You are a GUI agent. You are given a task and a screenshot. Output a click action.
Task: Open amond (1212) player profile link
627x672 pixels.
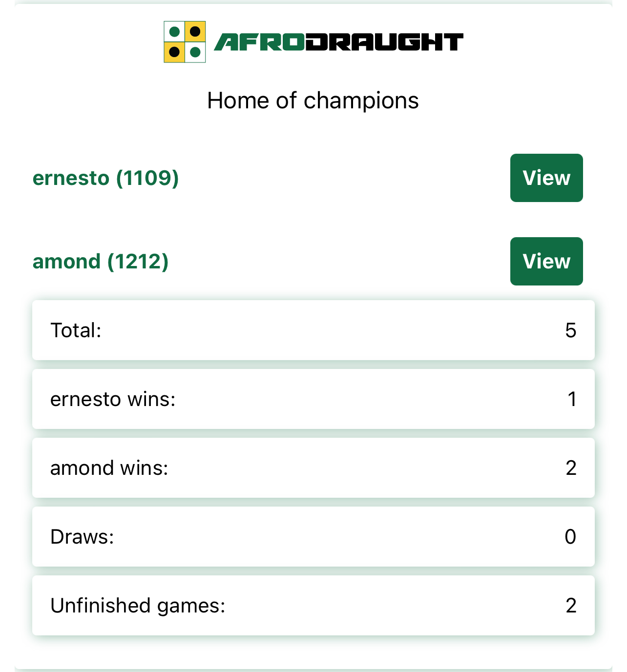(101, 262)
